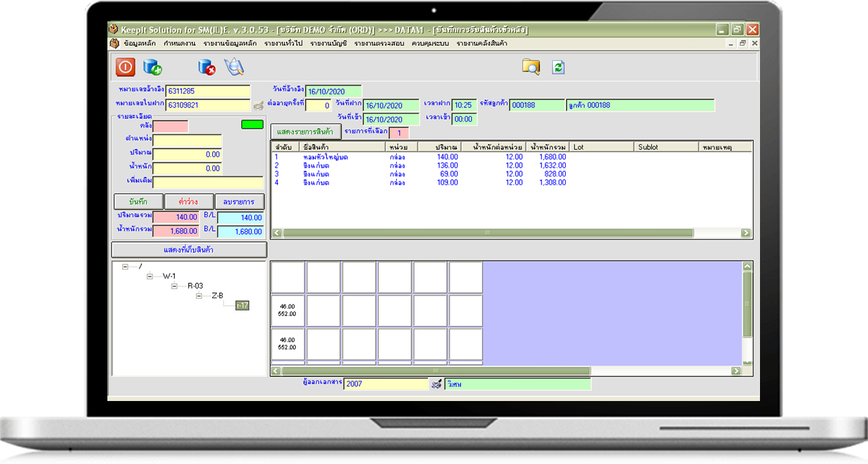Click the green refresh icon
Image resolution: width=868 pixels, height=464 pixels.
(x=558, y=67)
